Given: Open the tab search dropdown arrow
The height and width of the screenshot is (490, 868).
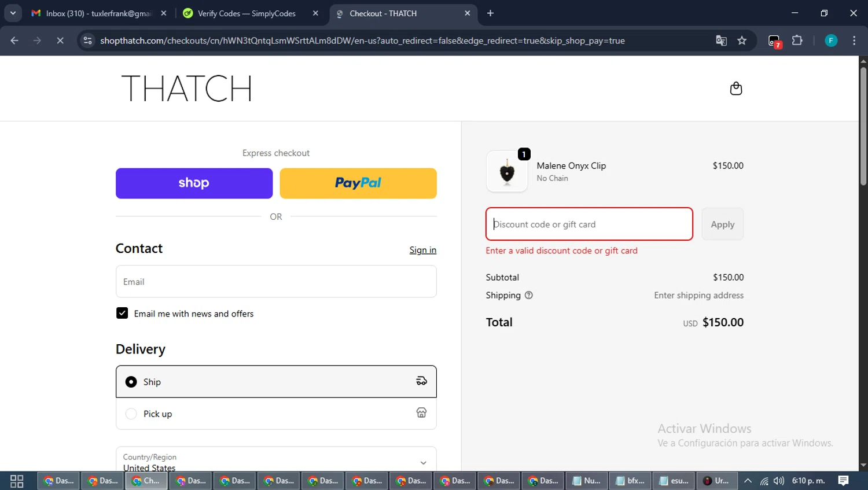Looking at the screenshot, I should (x=13, y=13).
